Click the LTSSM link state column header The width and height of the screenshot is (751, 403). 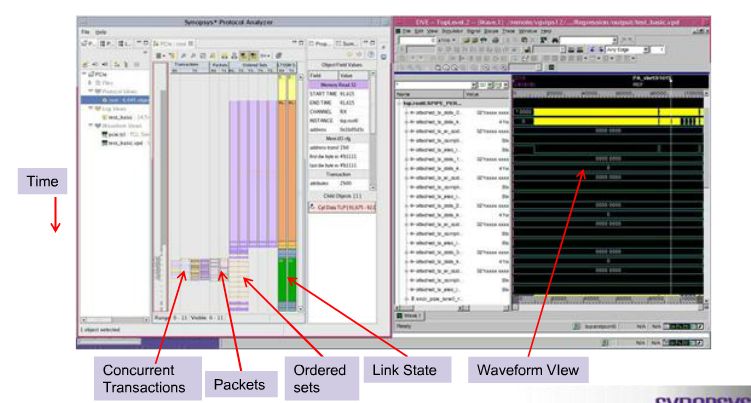click(x=287, y=65)
